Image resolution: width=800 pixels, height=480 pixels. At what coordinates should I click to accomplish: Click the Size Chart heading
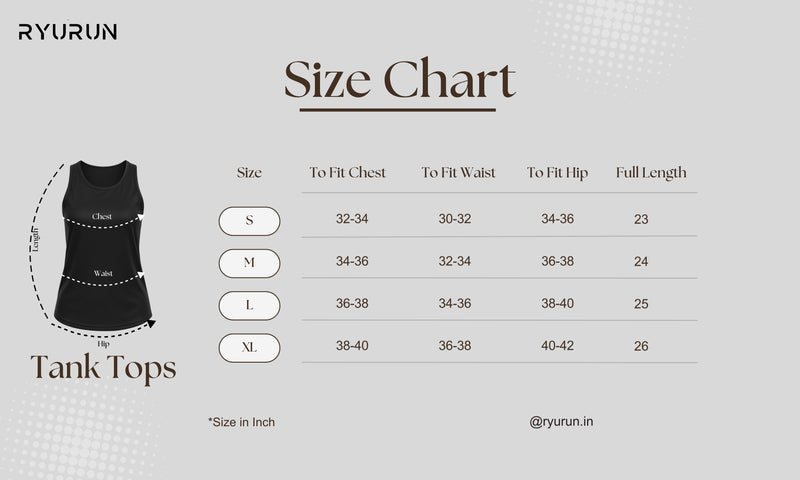pos(400,79)
